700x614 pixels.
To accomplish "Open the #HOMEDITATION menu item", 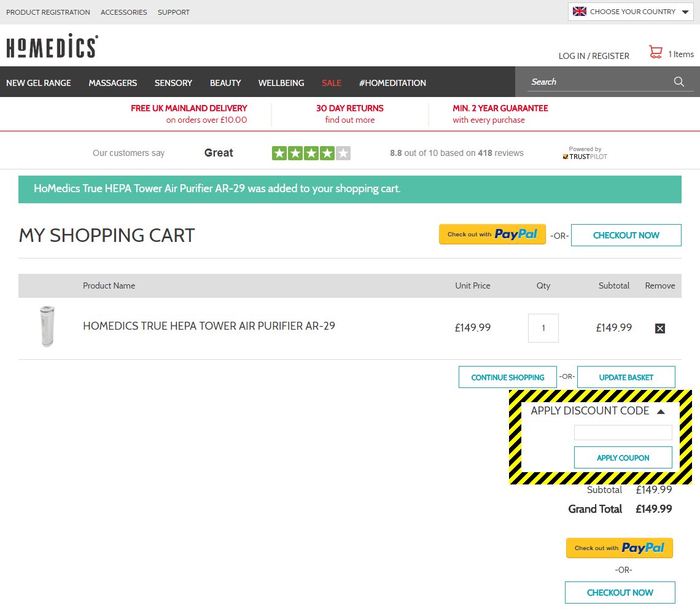I will coord(392,83).
